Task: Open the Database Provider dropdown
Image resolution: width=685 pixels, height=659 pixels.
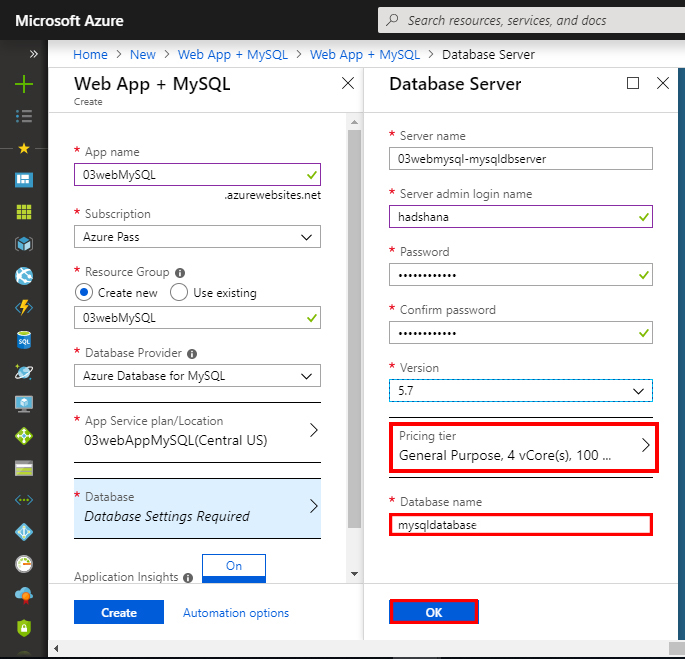Action: tap(197, 376)
